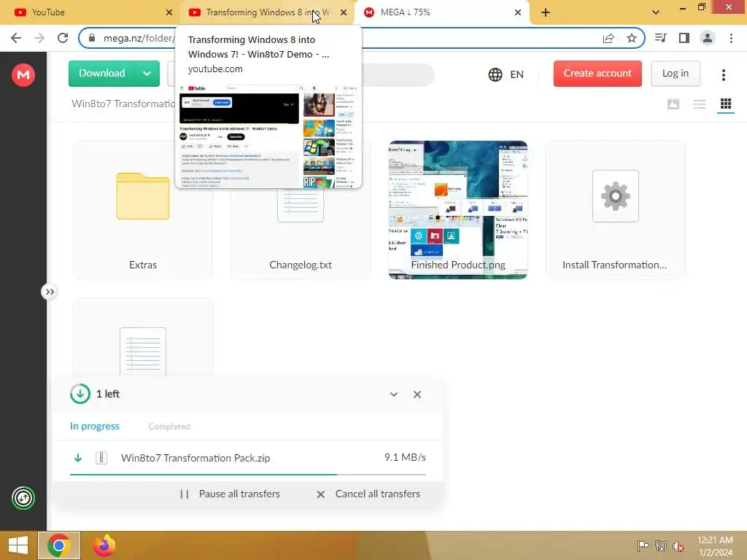Open the Chrome profile icon
This screenshot has height=560, width=747.
coord(708,38)
